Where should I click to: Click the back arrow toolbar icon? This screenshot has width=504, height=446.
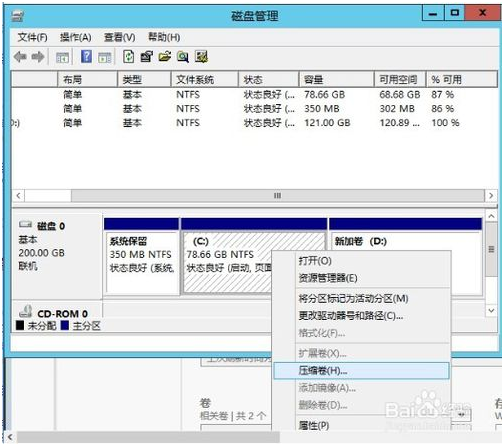coord(20,57)
